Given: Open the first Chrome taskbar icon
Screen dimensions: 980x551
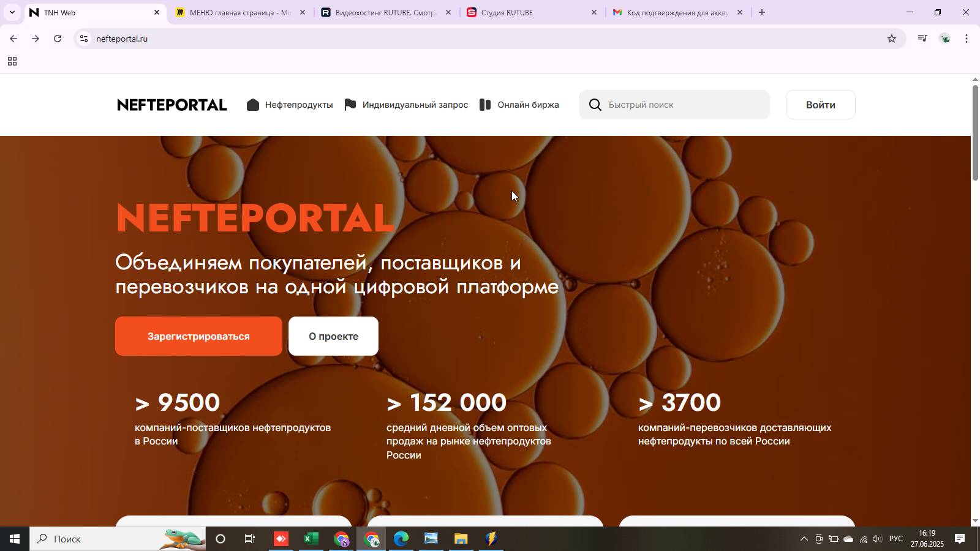Looking at the screenshot, I should [x=341, y=539].
